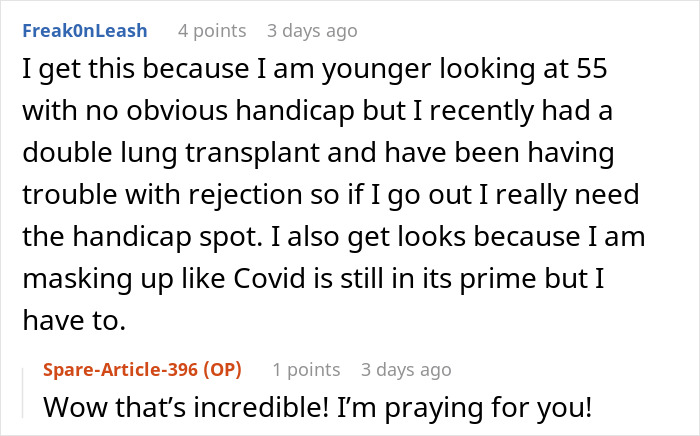The image size is (700, 436).
Task: Click the (OP) label
Action: tap(228, 370)
